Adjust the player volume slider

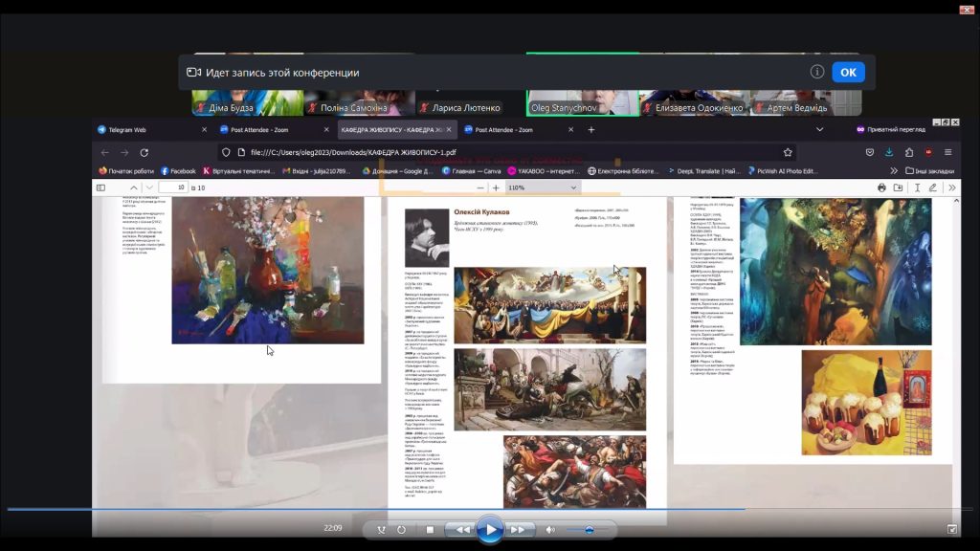[x=588, y=529]
